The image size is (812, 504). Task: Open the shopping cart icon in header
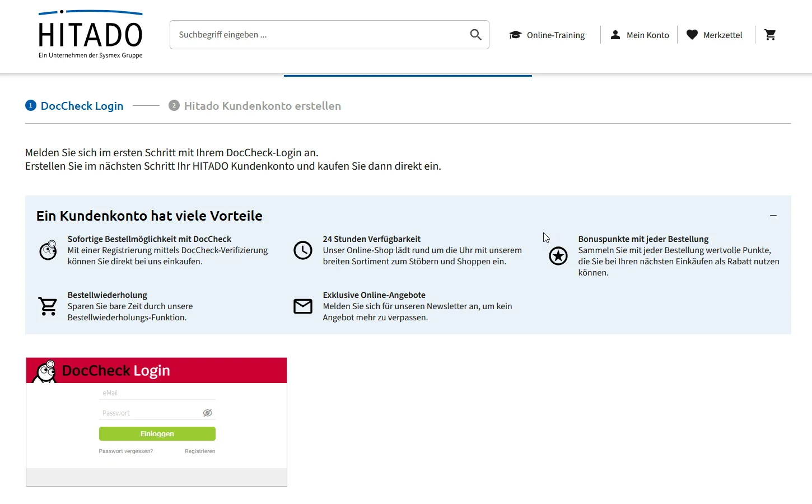pyautogui.click(x=771, y=35)
